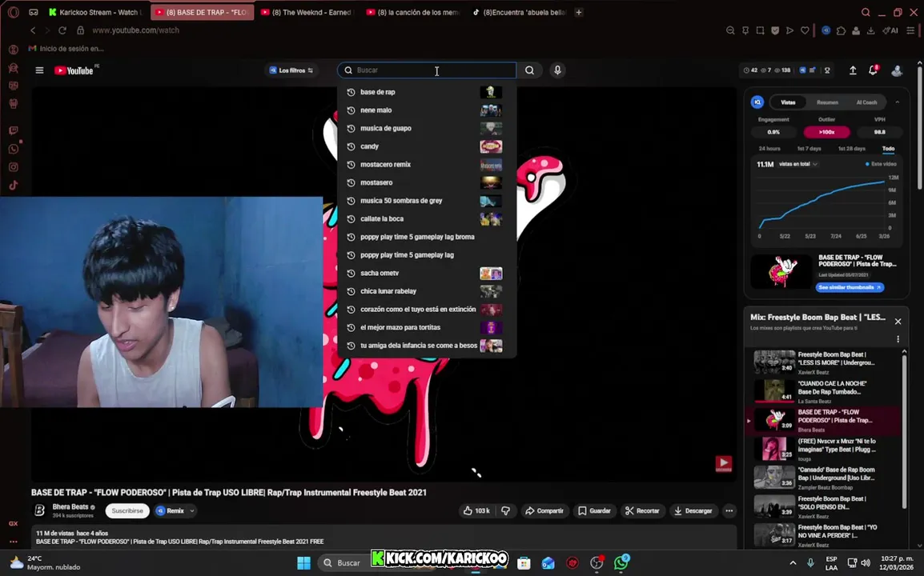Screen dimensions: 924x576
Task: Collapse the vidIQ stats panel chevron
Action: pyautogui.click(x=897, y=102)
